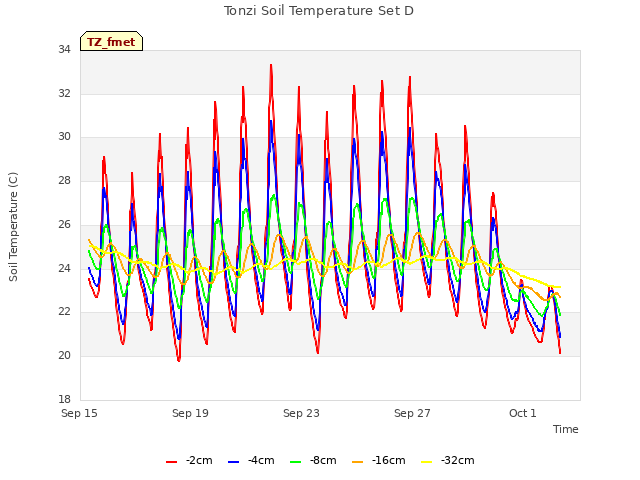Viewport: 640px width, 480px height.
Task: Click the 26 y-axis tick value
Action: pyautogui.click(x=64, y=224)
